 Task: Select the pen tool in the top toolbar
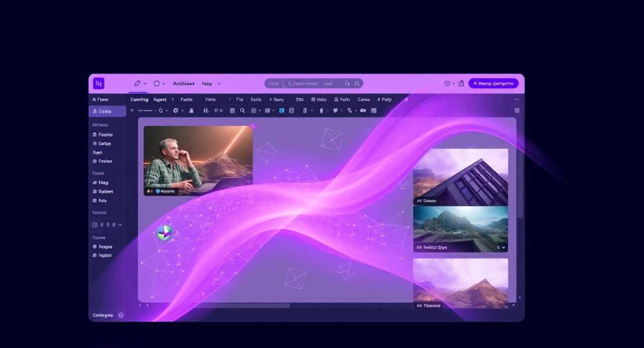137,83
